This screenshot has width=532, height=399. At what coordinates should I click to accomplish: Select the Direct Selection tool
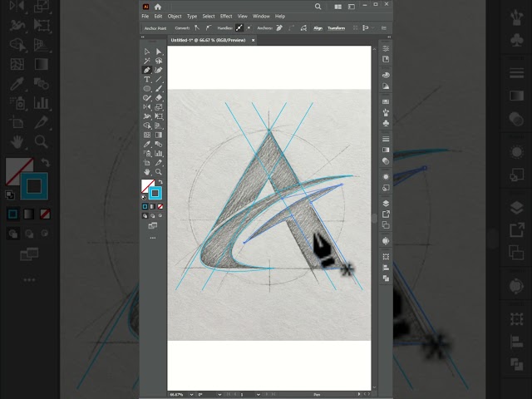click(x=159, y=52)
